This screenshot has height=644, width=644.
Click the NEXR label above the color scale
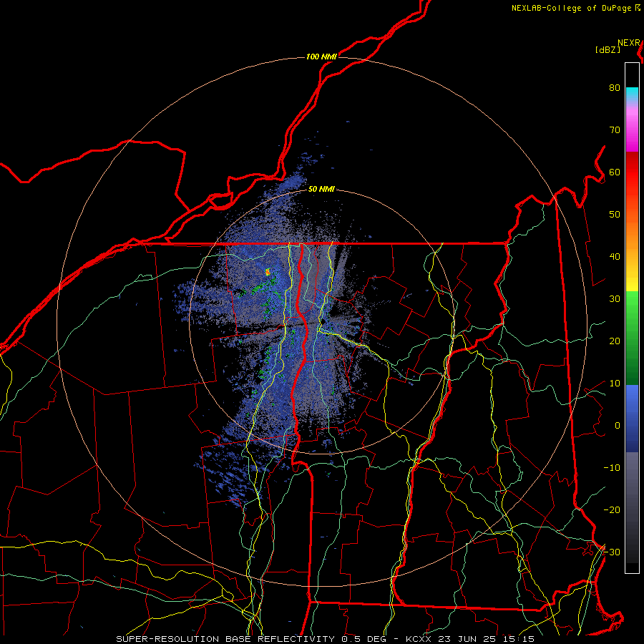click(629, 43)
